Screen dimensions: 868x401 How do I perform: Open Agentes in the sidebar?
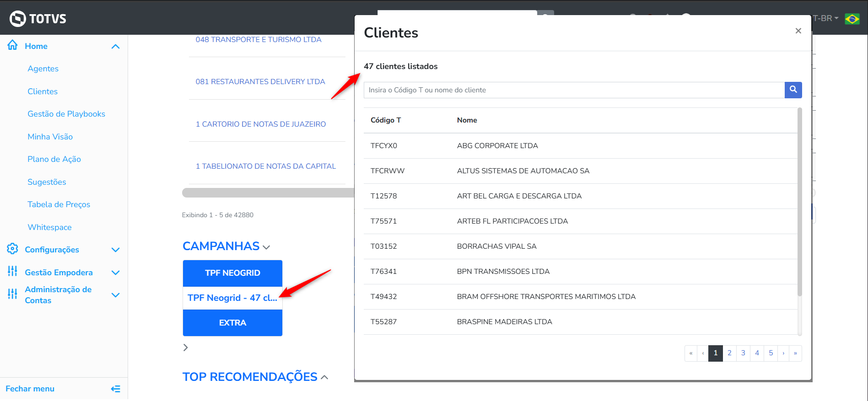(43, 69)
